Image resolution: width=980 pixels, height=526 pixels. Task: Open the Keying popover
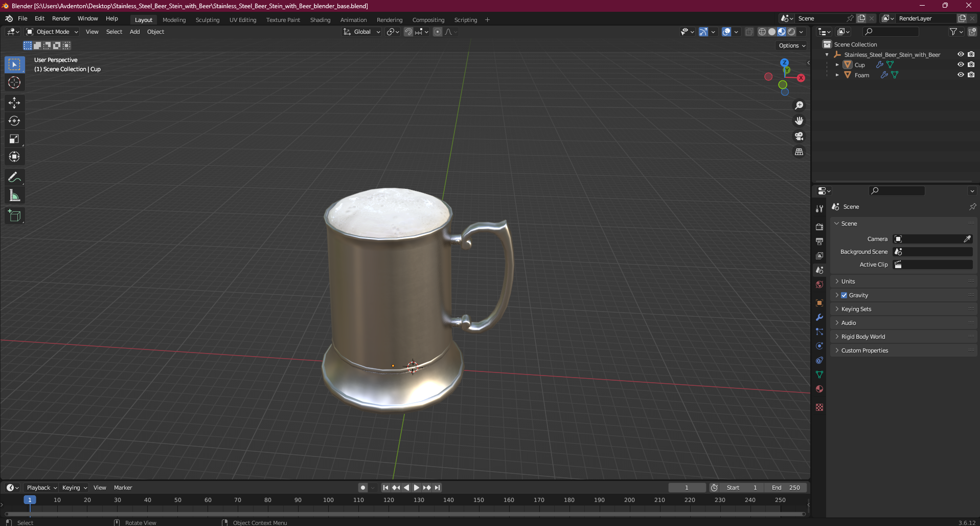(x=75, y=488)
